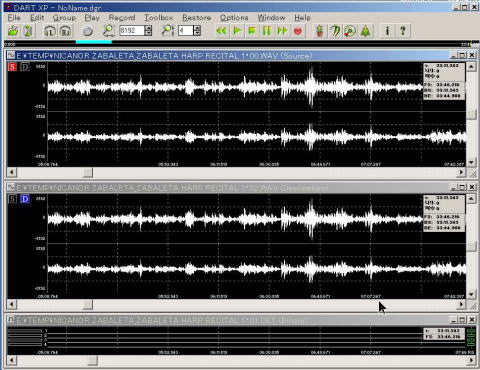Screen dimensions: 480x370
Task: Click the vertical zoom field showing 4
Action: click(x=186, y=31)
